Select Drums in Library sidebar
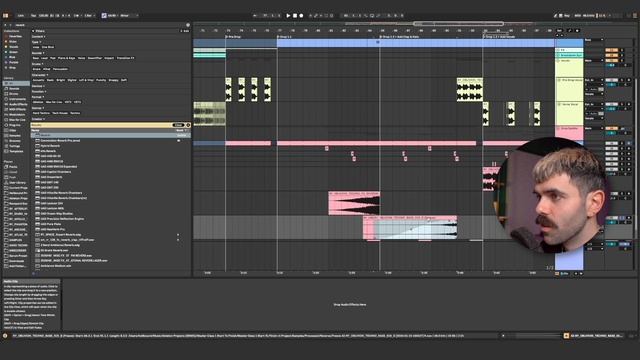Viewport: 640px width, 360px height. point(14,94)
